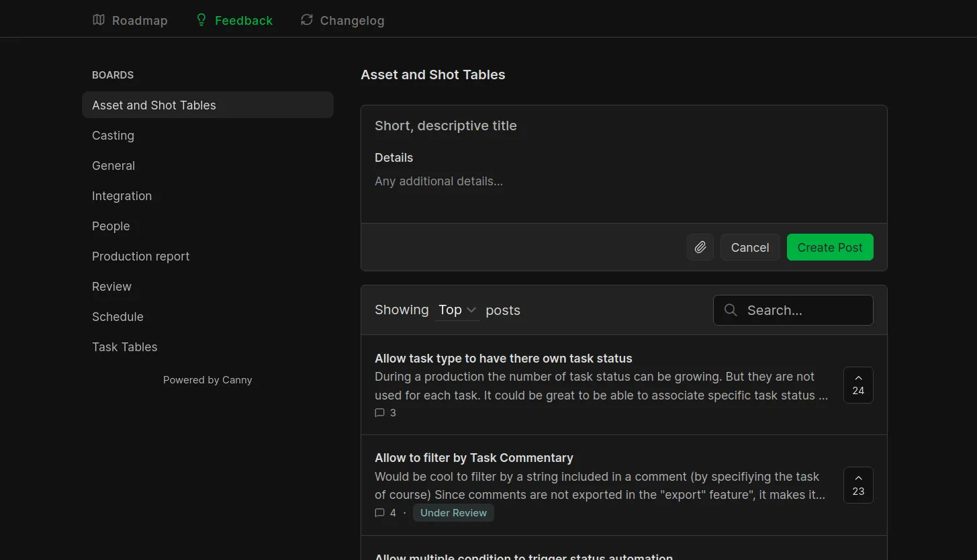
Task: Focus the Search posts field
Action: [x=793, y=310]
